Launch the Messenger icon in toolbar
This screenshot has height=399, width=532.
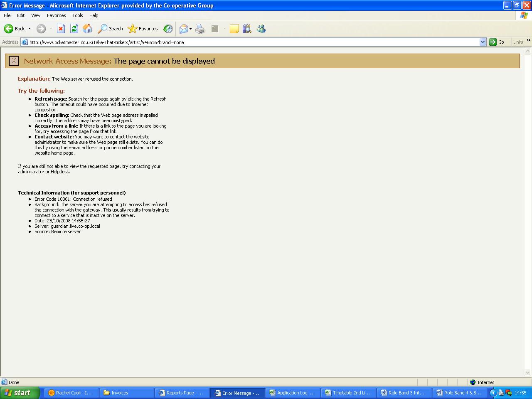[261, 29]
